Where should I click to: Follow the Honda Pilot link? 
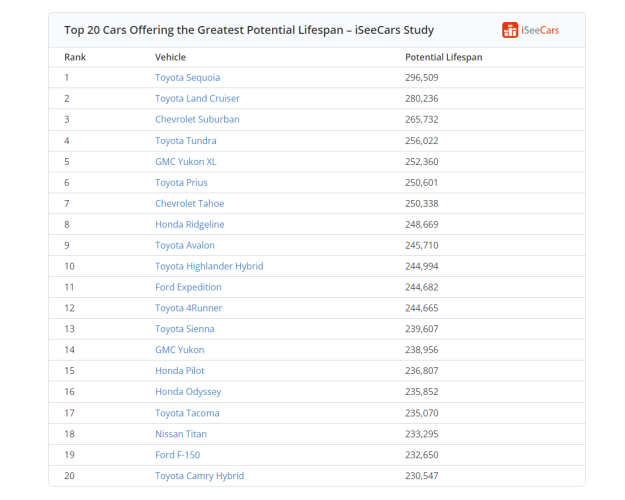pos(180,371)
